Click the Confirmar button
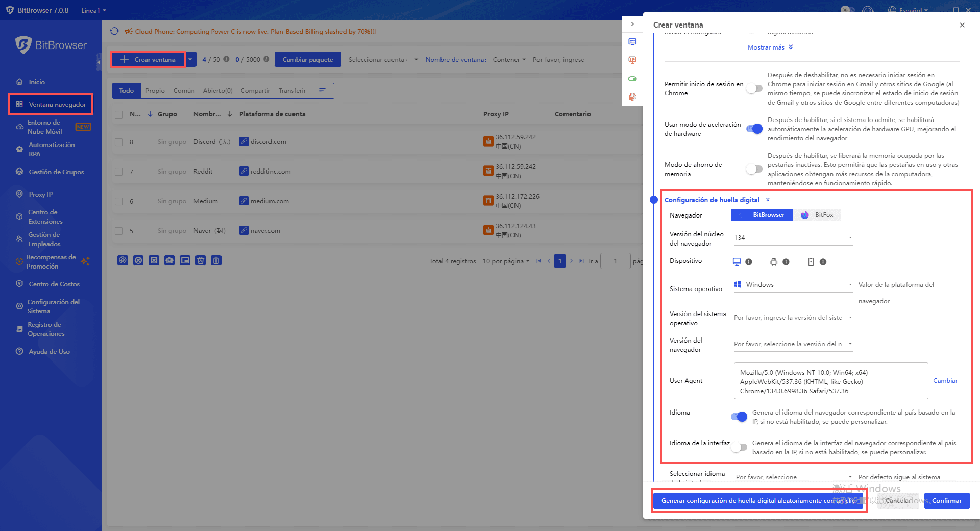The height and width of the screenshot is (531, 980). pyautogui.click(x=946, y=500)
